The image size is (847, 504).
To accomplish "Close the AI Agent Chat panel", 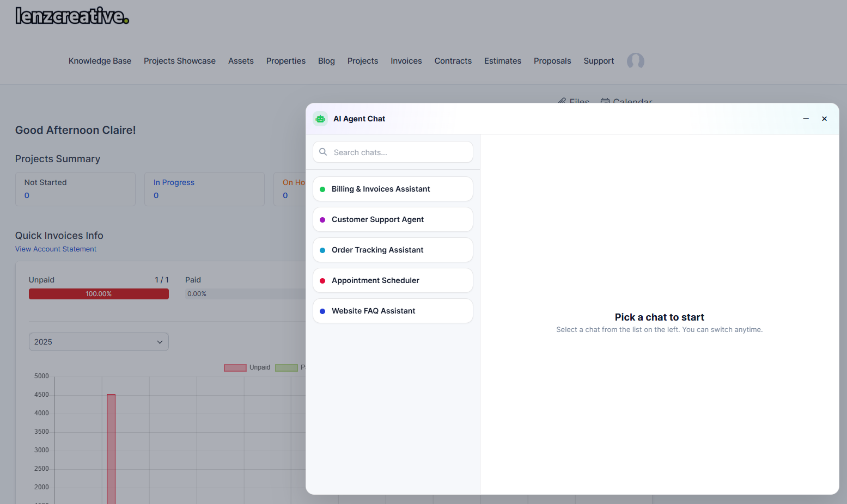I will pos(825,119).
